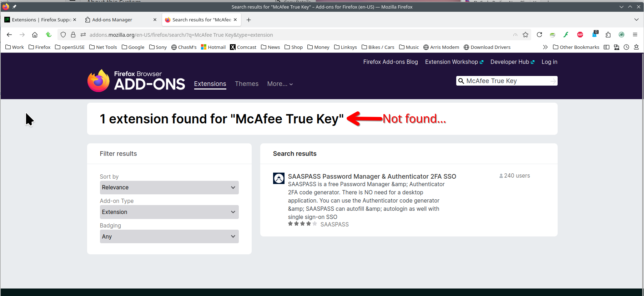
Task: Open the Developer Hub link
Action: [512, 62]
